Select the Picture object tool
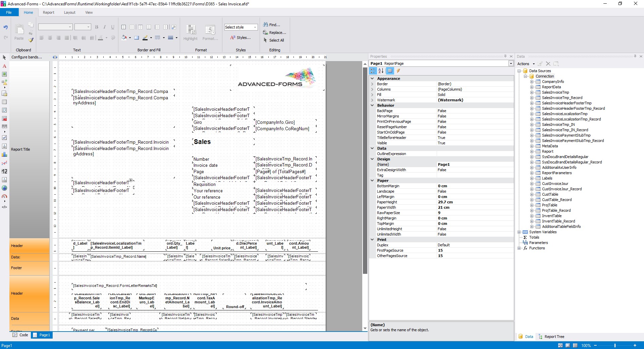644x349 pixels. (4, 74)
